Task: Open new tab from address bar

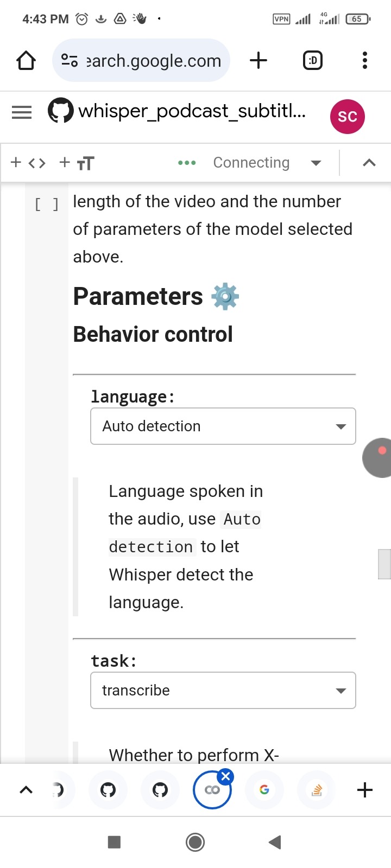Action: tap(258, 60)
